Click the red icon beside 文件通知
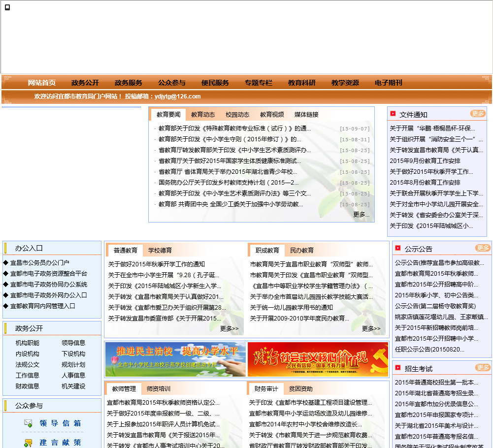Screen dimensions: 493x448 click(393, 114)
